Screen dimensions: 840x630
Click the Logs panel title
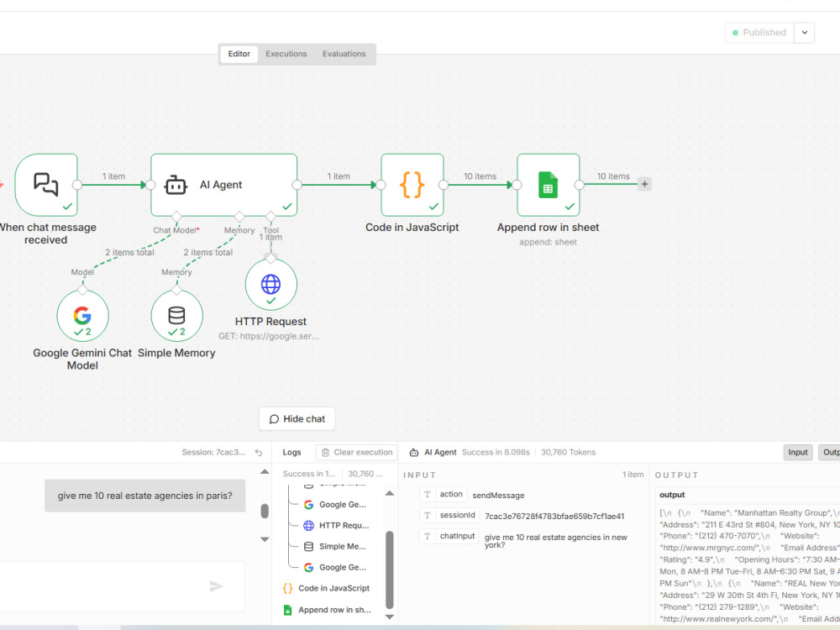292,453
